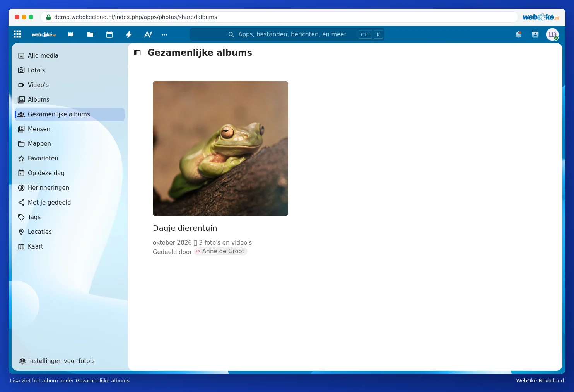Open the Deck app icon
574x392 pixels.
point(71,34)
